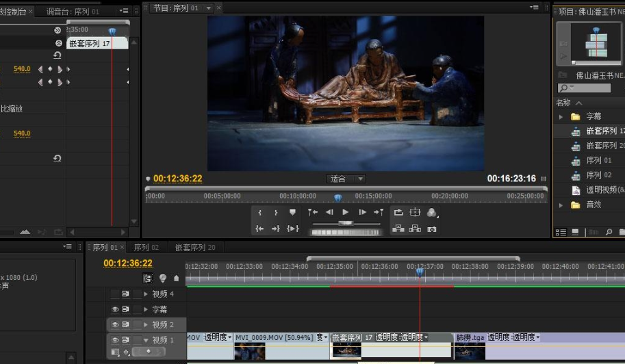Image resolution: width=625 pixels, height=364 pixels.
Task: Click the shuttle slider under playback controls
Action: [x=346, y=224]
